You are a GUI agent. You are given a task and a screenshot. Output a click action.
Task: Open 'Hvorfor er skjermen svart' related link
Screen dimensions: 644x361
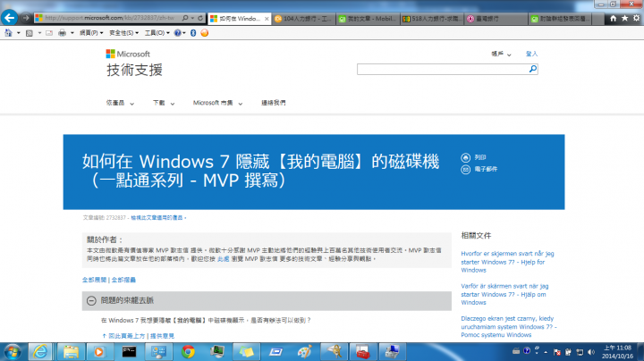pyautogui.click(x=508, y=262)
